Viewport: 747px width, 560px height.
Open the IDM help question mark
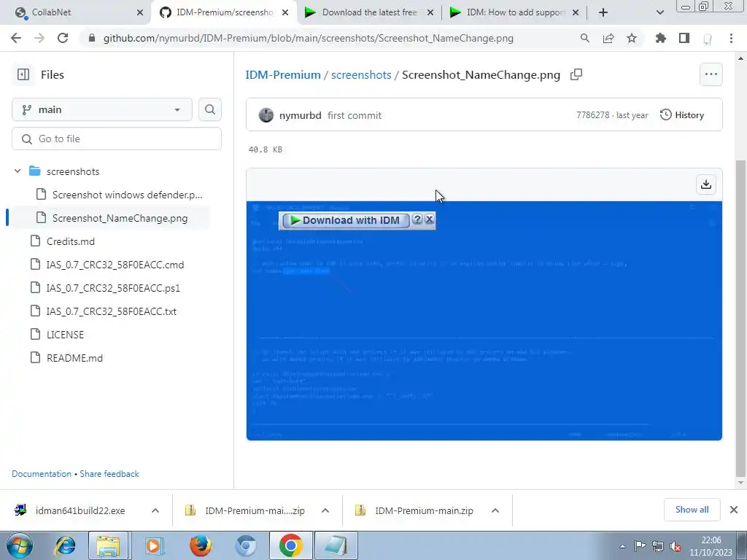417,219
